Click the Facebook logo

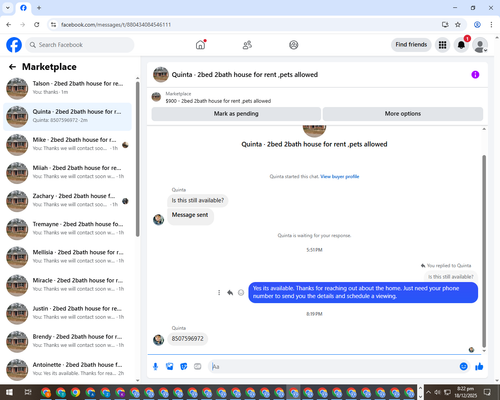[14, 45]
